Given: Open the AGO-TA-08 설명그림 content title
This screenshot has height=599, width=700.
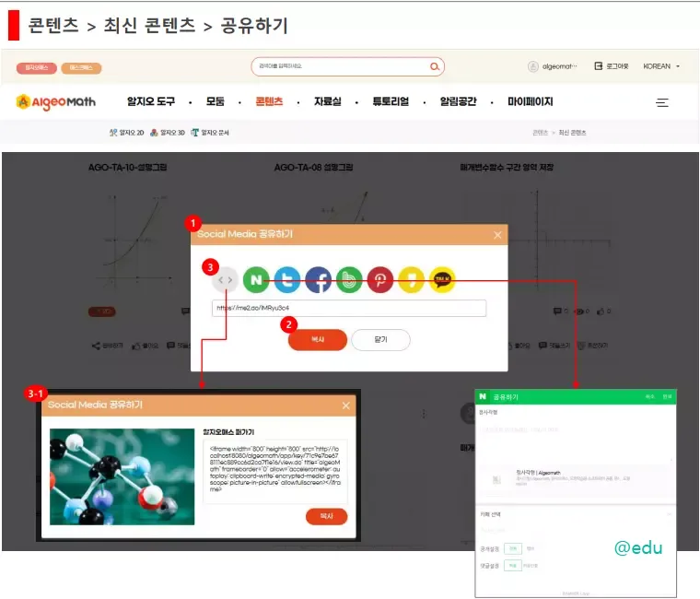Looking at the screenshot, I should pos(313,168).
